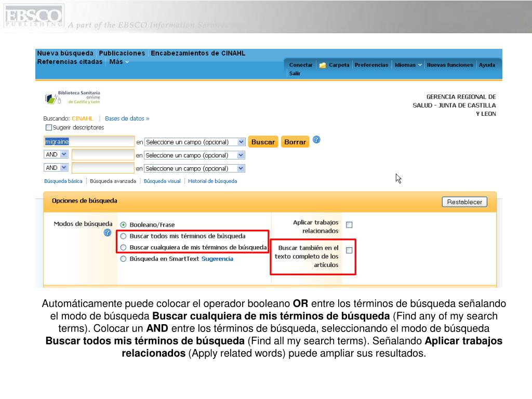
Task: Click the Buscar button
Action: pyautogui.click(x=263, y=142)
